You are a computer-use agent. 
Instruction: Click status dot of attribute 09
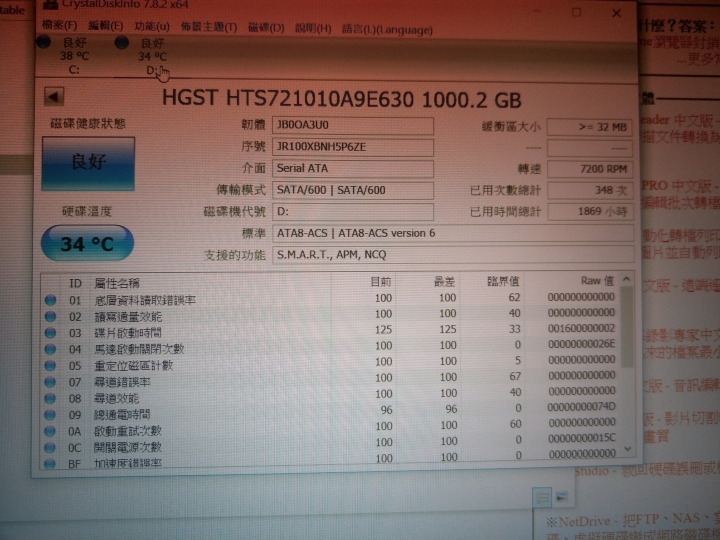pos(51,415)
